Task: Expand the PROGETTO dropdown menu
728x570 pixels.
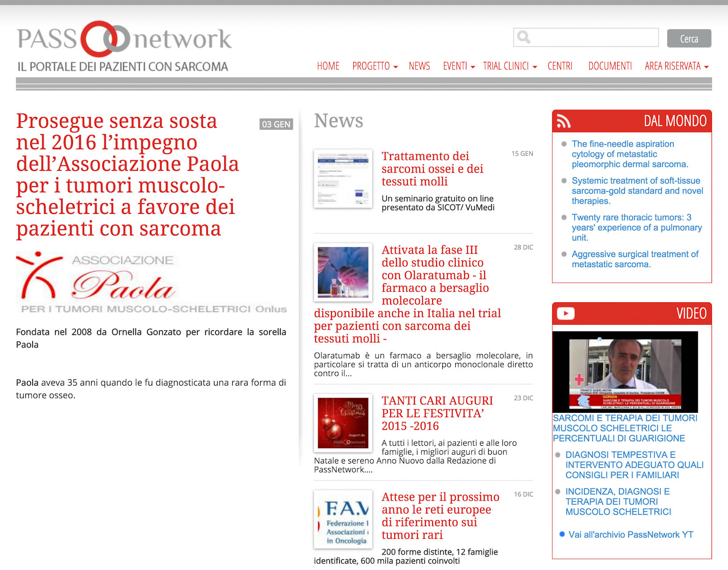Action: pos(375,66)
